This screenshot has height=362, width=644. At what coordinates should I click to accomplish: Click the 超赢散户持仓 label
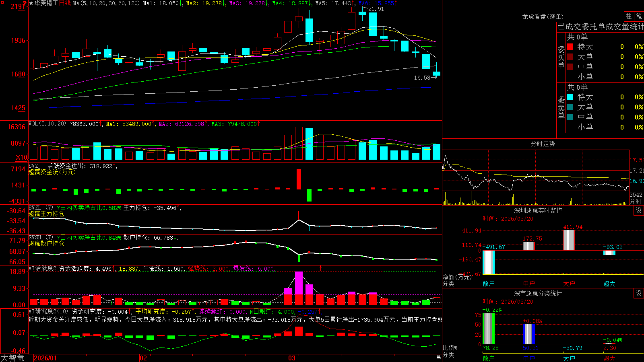[46, 243]
